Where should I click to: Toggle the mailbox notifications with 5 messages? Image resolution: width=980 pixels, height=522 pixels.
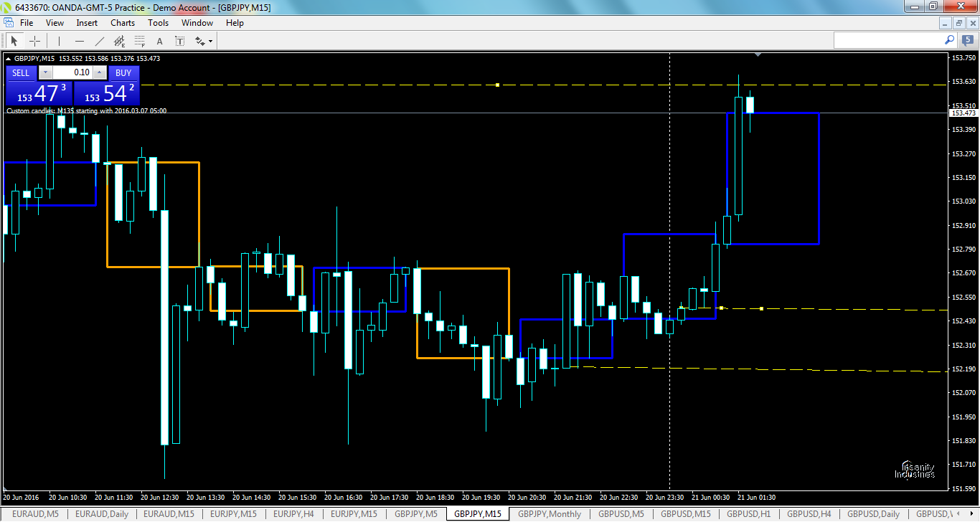[x=968, y=39]
